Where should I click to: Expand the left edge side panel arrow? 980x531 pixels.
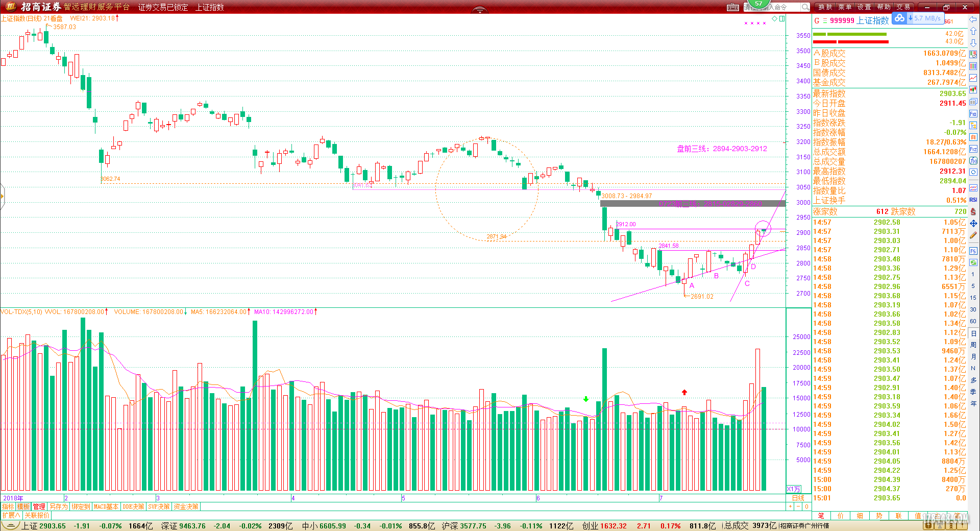coord(2,196)
